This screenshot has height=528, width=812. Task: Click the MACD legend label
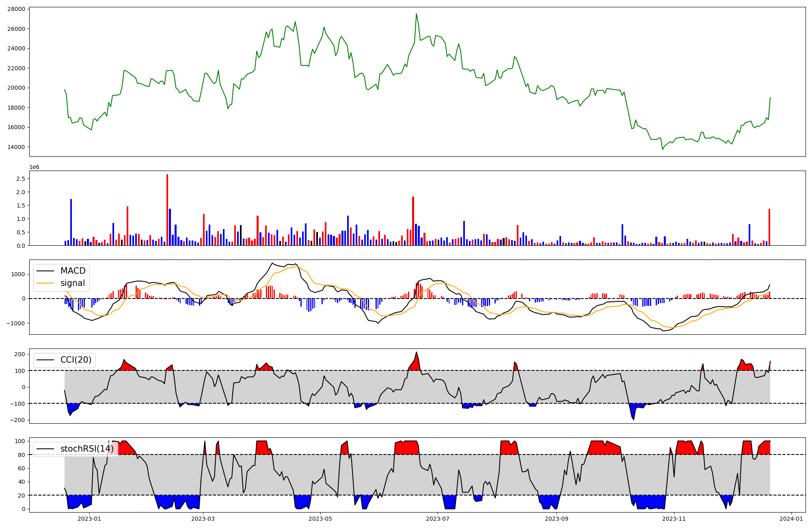click(x=73, y=271)
